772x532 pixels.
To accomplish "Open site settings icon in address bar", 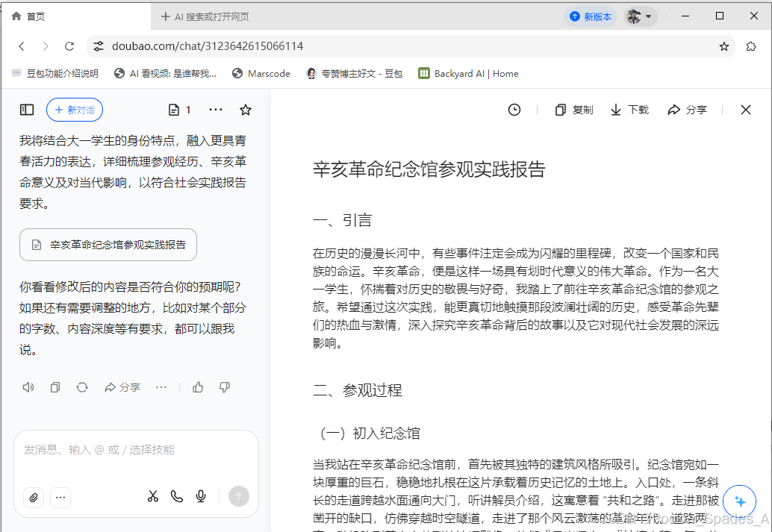I will pos(99,46).
